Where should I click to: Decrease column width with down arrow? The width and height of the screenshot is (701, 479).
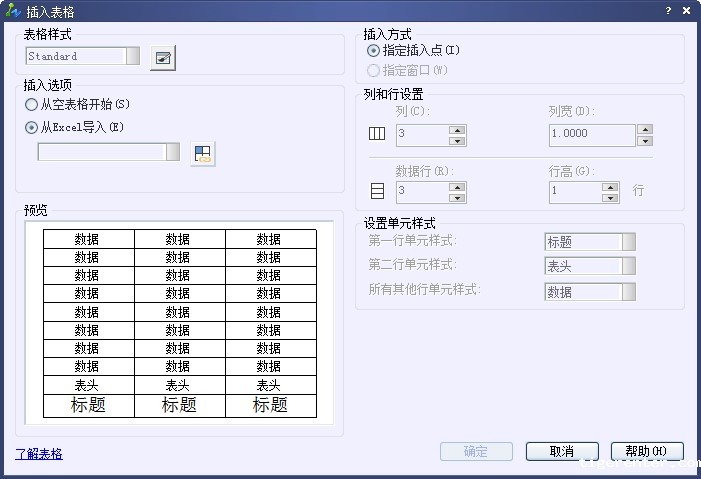coord(644,140)
